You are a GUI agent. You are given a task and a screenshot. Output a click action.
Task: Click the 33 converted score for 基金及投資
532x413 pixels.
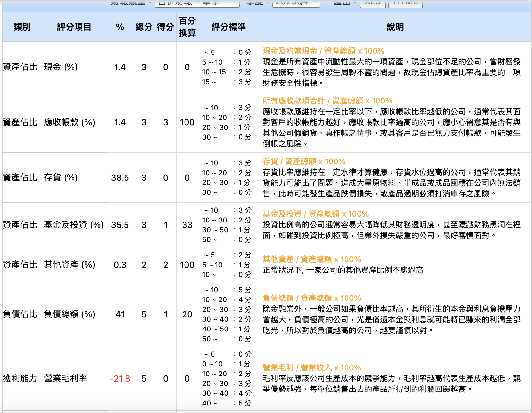(x=187, y=225)
